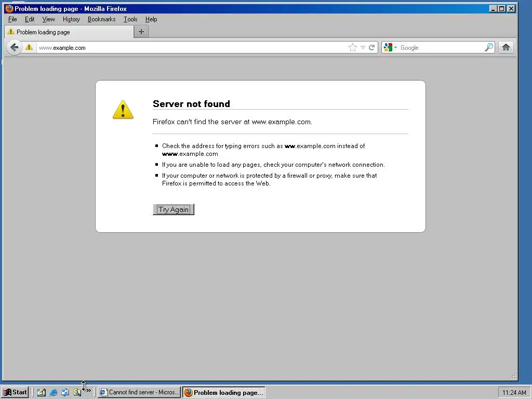Click the folder search Quick Launch icon
The height and width of the screenshot is (399, 532).
pos(77,392)
